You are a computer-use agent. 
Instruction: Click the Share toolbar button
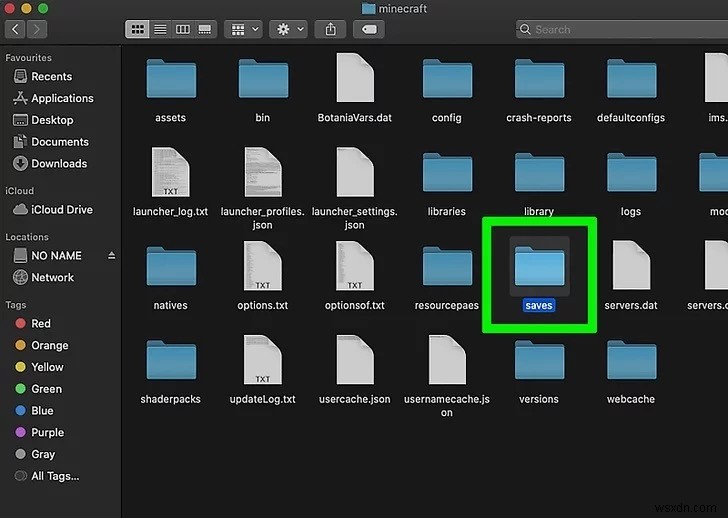pos(330,30)
